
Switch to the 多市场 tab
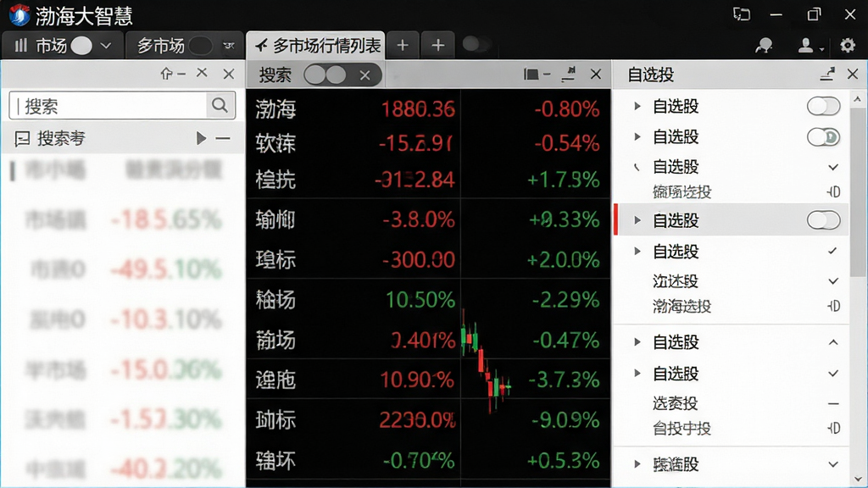click(x=184, y=46)
